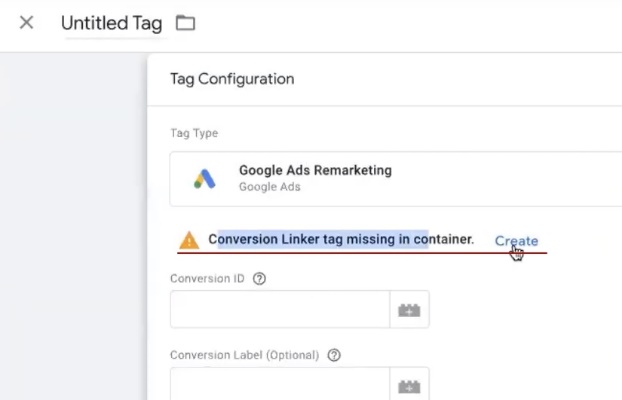Click the Tag Configuration heading

point(232,79)
